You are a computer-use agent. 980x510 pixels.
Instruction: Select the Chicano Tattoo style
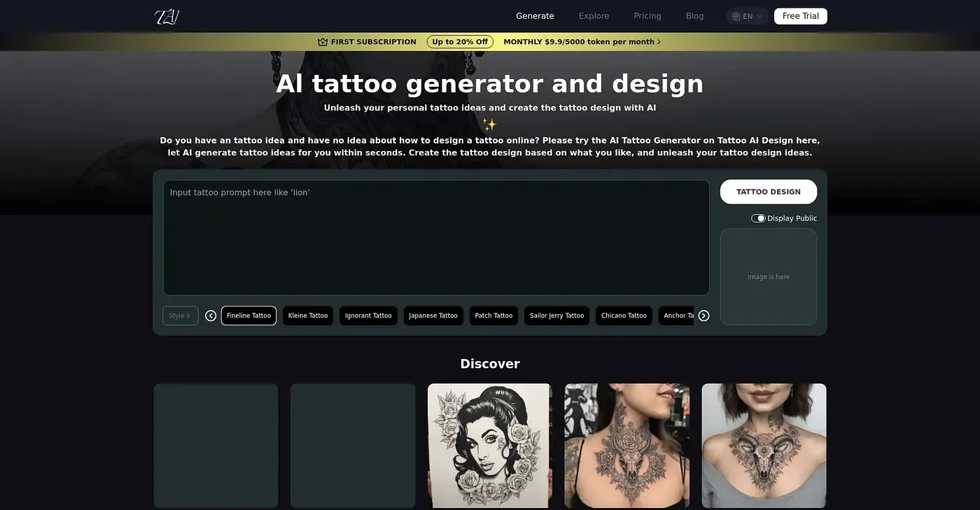pos(624,316)
